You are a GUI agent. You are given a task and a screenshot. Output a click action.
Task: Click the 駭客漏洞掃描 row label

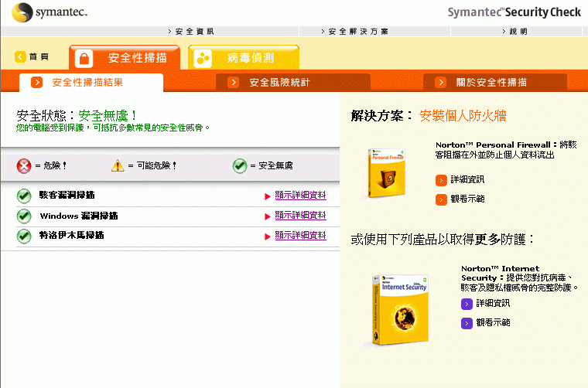pos(67,195)
